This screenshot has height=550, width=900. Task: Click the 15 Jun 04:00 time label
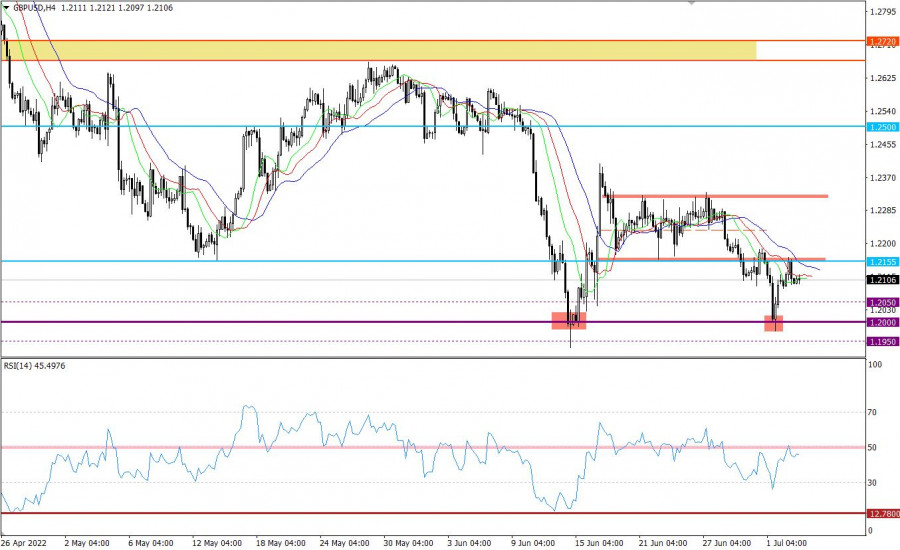tap(599, 543)
